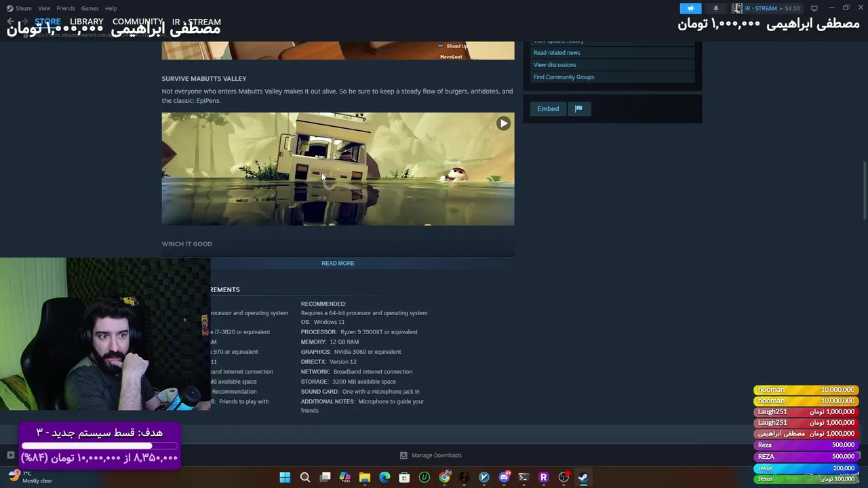Screen dimensions: 868x488
Task: Open the Windows Start menu
Action: [x=285, y=477]
